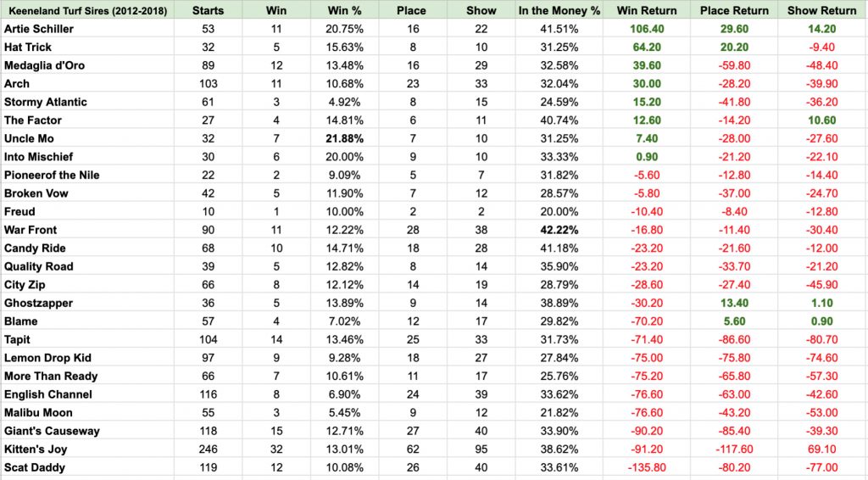868x480 pixels.
Task: Select Kitten's Joy starts value 246
Action: [209, 449]
